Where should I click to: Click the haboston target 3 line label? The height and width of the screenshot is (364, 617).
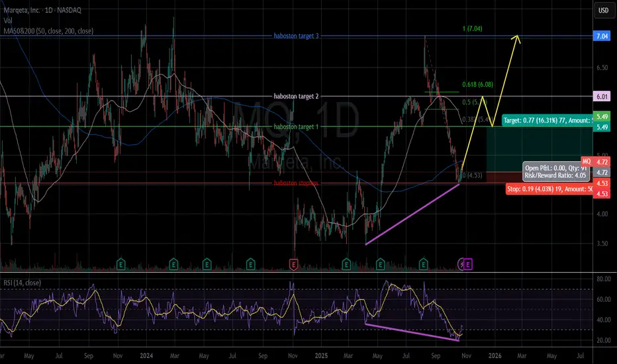[297, 36]
